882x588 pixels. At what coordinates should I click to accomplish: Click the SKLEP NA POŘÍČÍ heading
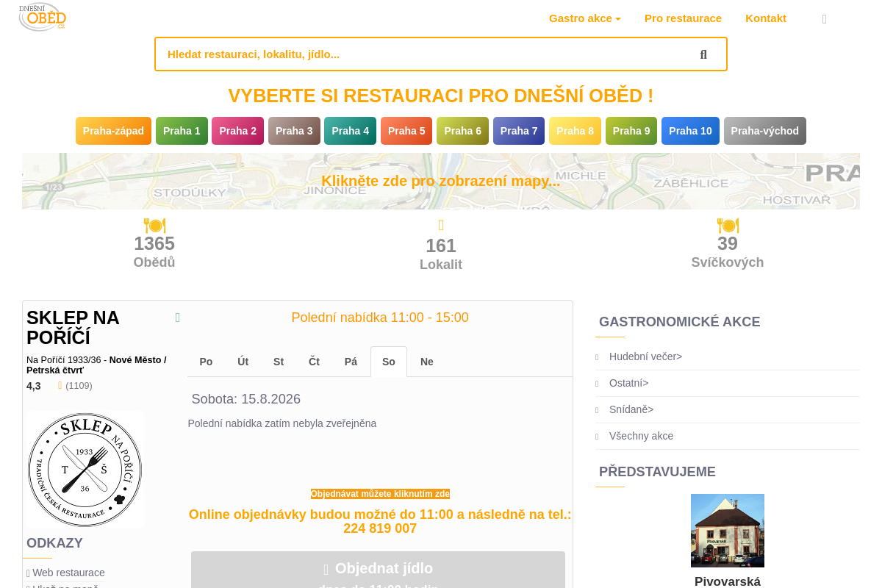click(73, 328)
